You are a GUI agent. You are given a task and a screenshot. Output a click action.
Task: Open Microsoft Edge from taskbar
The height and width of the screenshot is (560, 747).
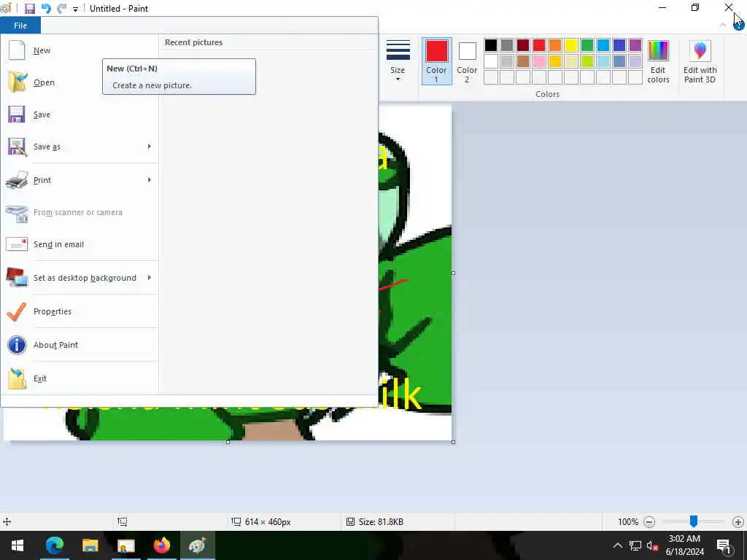pos(54,545)
